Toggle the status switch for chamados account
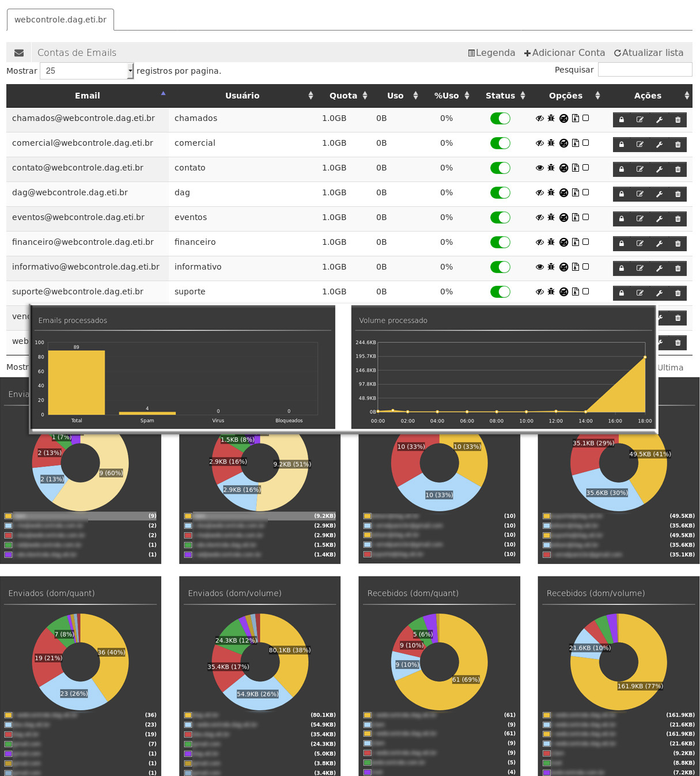Screen dimensions: 700x776 coord(500,119)
